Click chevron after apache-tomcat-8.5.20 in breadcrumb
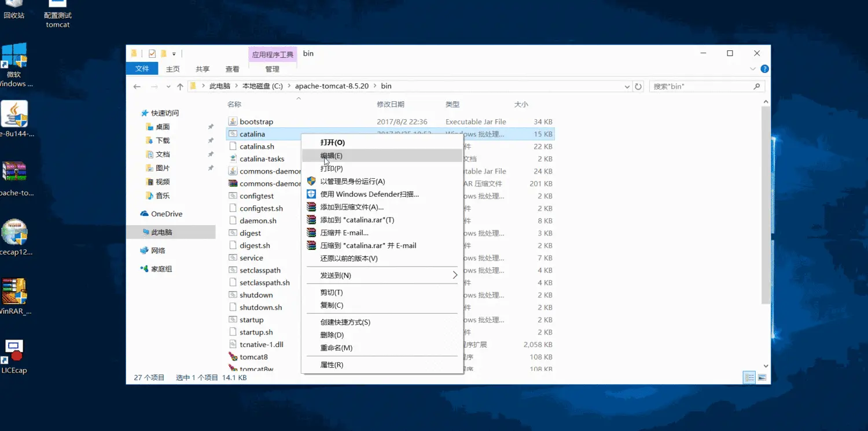The image size is (868, 431). (x=374, y=86)
